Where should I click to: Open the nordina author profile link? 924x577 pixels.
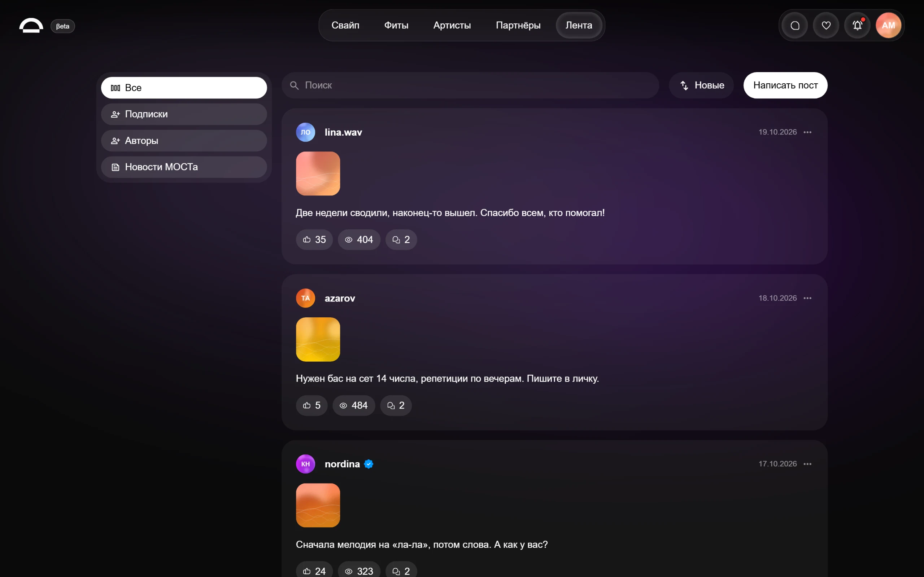tap(342, 464)
